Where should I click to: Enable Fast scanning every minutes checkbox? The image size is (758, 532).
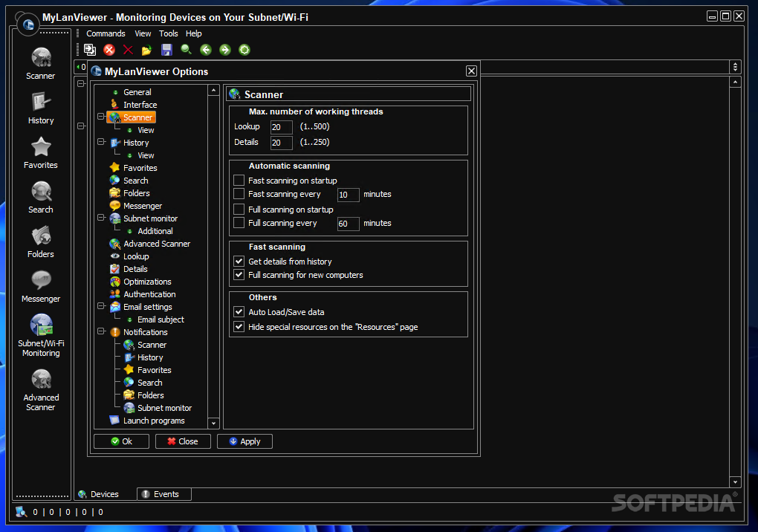pos(239,194)
